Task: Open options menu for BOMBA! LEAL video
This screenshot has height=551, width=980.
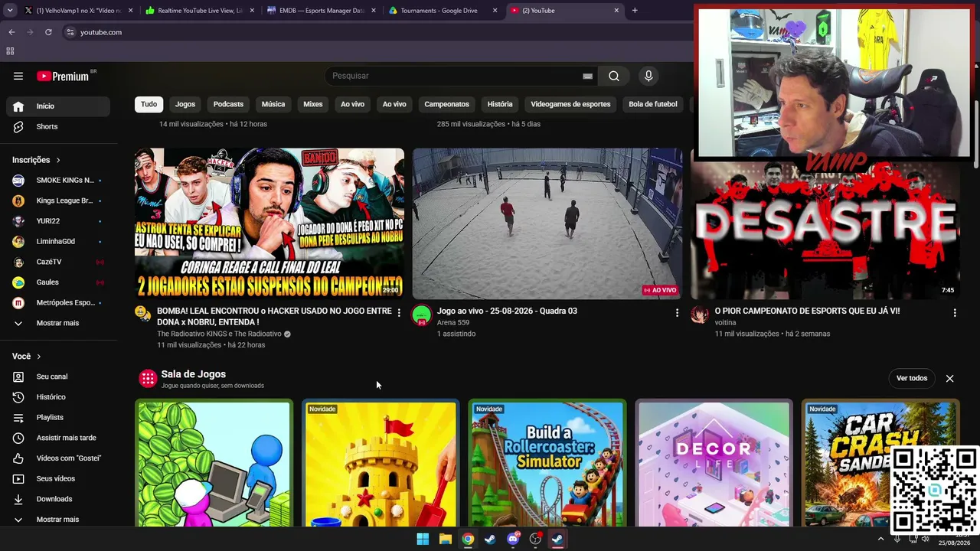Action: coord(399,312)
